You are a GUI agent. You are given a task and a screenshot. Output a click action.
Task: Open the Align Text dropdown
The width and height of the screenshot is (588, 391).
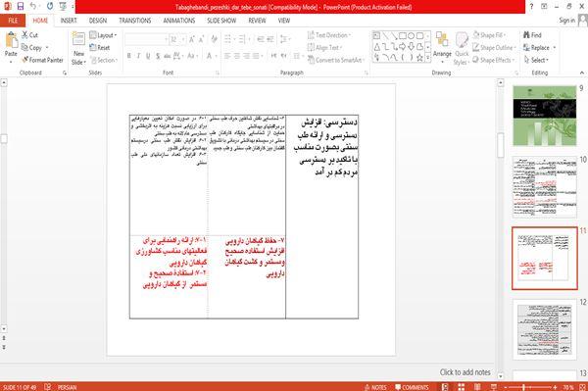[324, 48]
